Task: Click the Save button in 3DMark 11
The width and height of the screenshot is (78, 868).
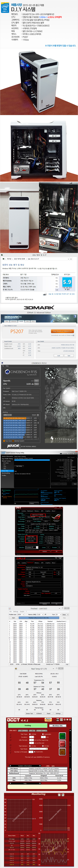Action: click(69, 356)
